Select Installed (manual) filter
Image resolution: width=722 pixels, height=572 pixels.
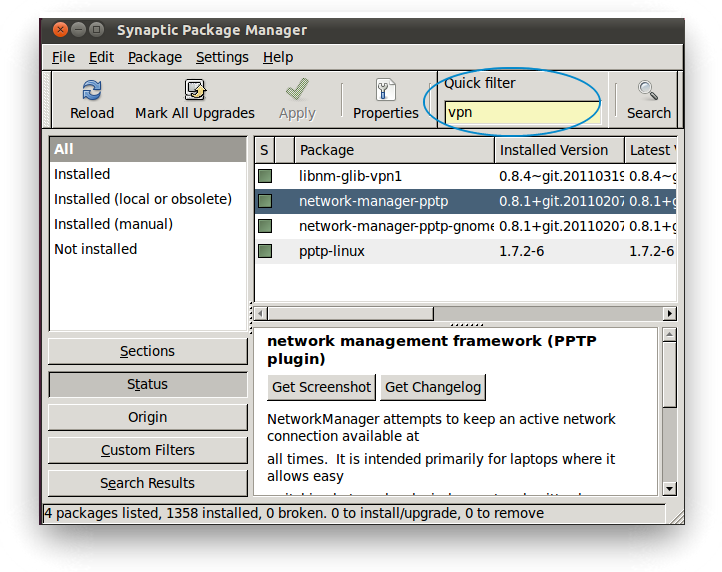click(x=148, y=224)
